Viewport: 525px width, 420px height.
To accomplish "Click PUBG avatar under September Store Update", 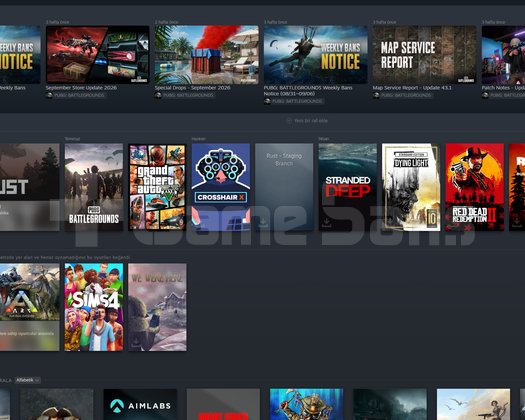I will (49, 95).
